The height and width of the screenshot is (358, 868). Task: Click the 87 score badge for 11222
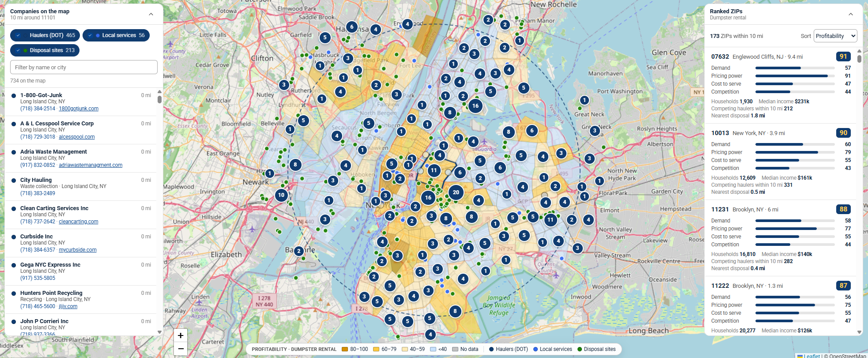[843, 286]
